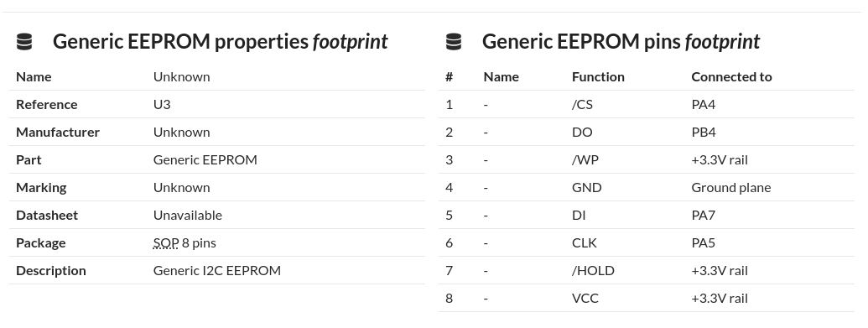Click Ground plane in GND row
Image resolution: width=868 pixels, height=328 pixels.
click(x=730, y=187)
